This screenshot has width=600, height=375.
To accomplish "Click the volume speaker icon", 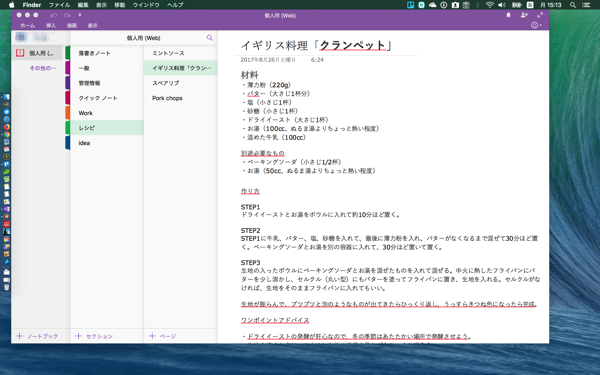I will click(502, 5).
